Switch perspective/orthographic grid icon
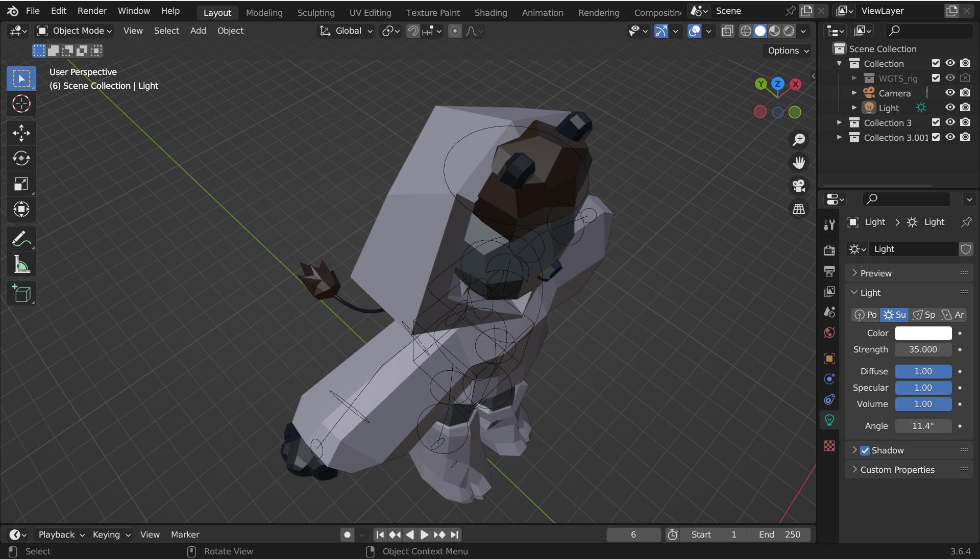 click(799, 209)
